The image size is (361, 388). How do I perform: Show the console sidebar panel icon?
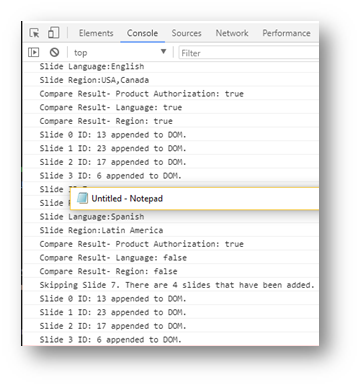tap(34, 52)
